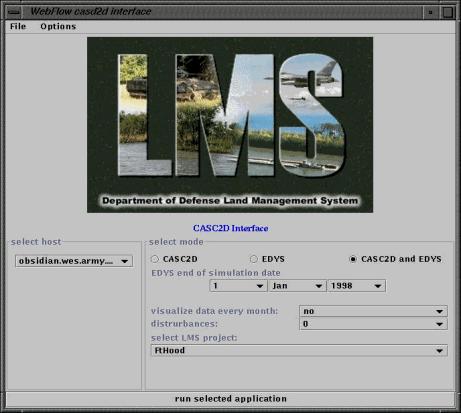Select the EDYS mode radio button
461x413 pixels.
254,259
